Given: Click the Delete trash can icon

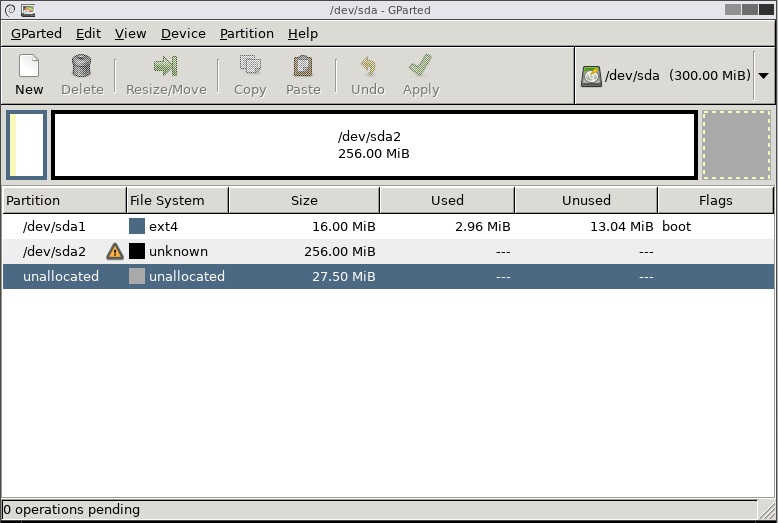Looking at the screenshot, I should pyautogui.click(x=81, y=66).
